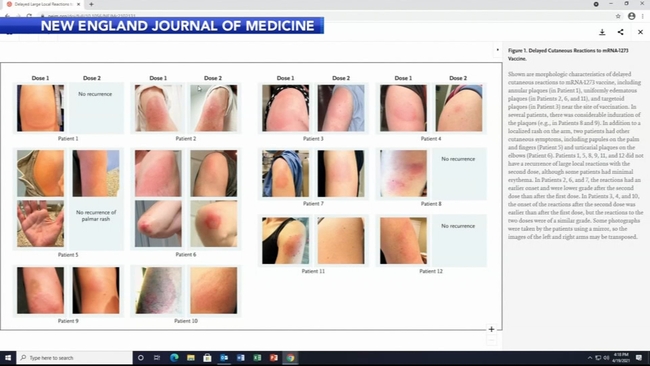Download the figure with the download icon
The width and height of the screenshot is (650, 366).
pos(602,32)
